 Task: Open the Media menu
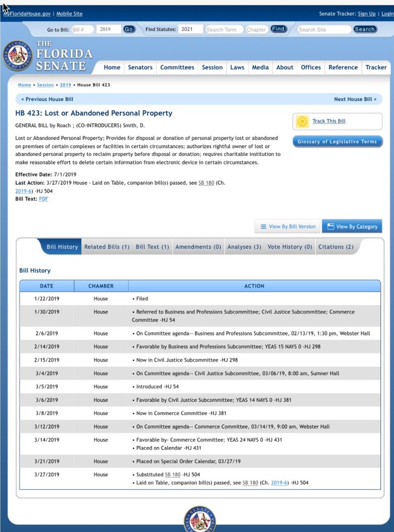tap(260, 67)
